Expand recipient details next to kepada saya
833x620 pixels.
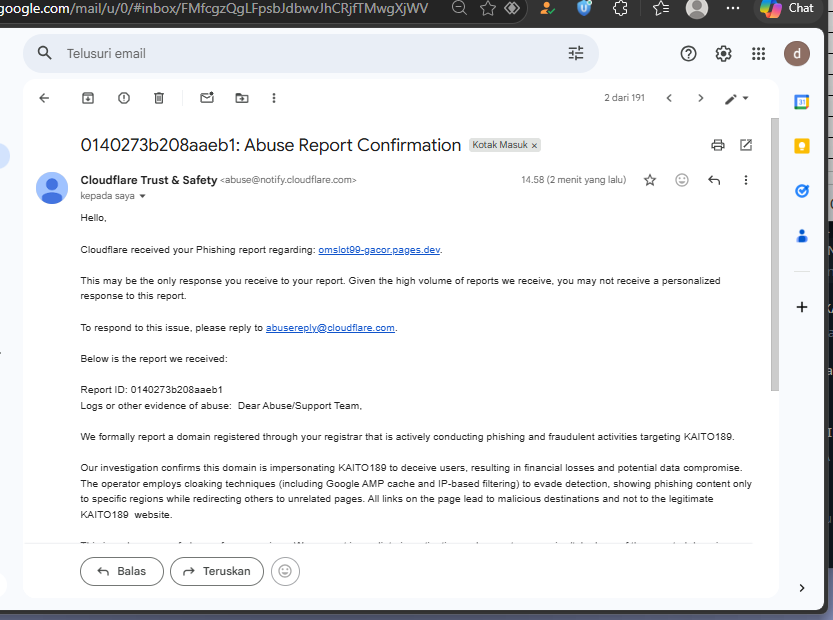(x=142, y=196)
